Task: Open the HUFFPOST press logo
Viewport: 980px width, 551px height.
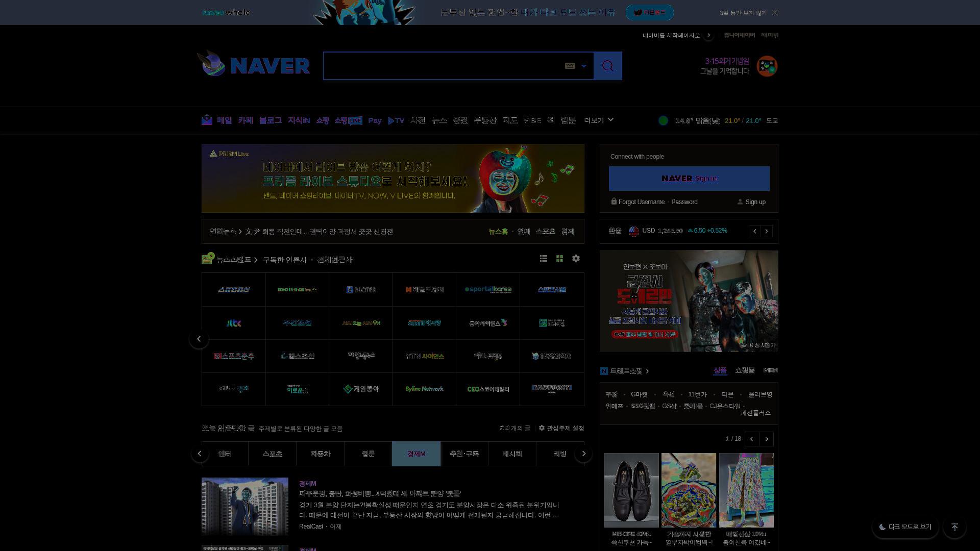Action: [552, 389]
